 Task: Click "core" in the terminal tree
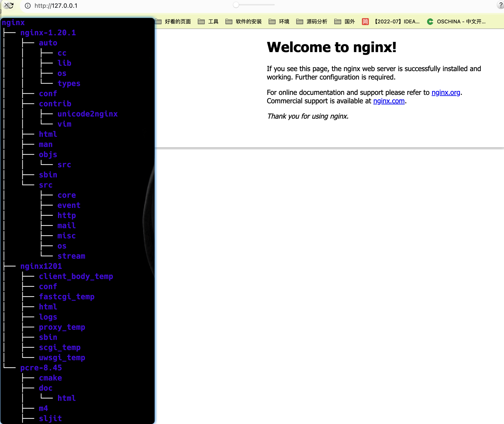coord(67,195)
